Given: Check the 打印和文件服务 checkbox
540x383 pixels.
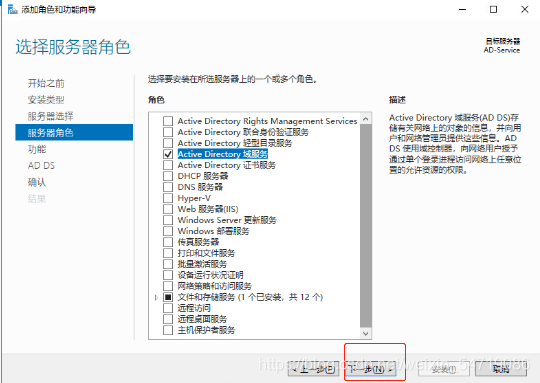Looking at the screenshot, I should coord(168,253).
